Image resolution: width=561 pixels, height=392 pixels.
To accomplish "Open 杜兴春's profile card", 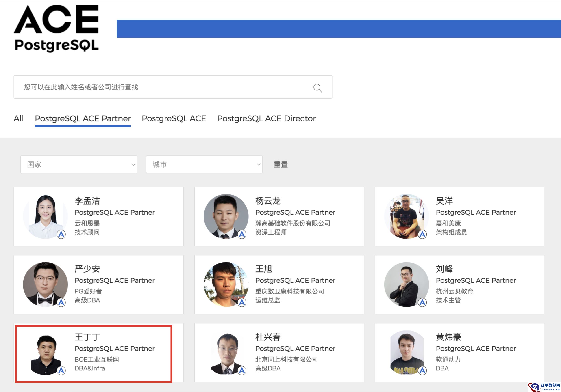I will [279, 353].
